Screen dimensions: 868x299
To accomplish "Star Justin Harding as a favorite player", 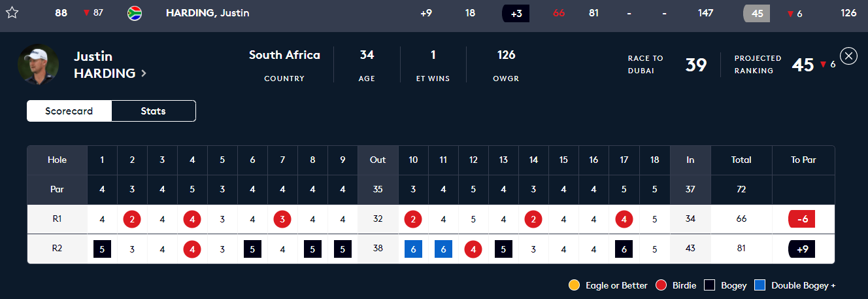I will [x=12, y=13].
